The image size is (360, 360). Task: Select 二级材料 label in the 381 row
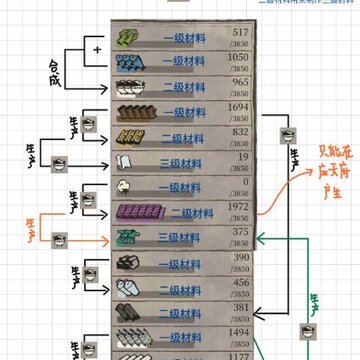(x=180, y=314)
